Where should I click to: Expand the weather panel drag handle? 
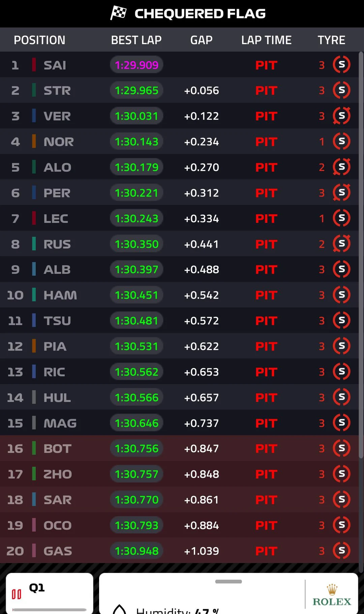[x=229, y=582]
